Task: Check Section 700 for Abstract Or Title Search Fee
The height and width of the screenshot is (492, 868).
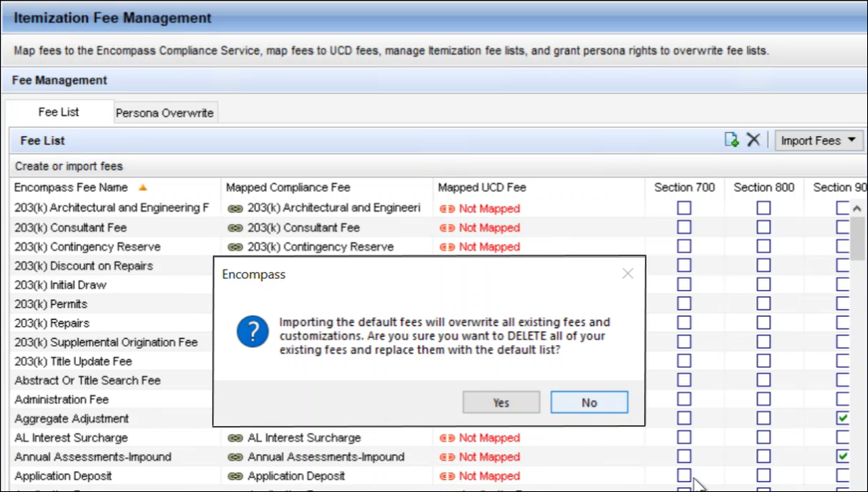Action: [684, 380]
